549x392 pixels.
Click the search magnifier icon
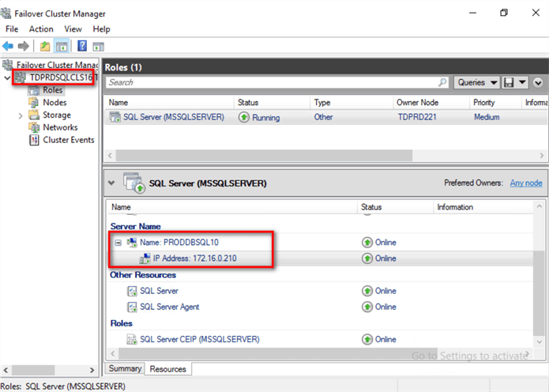(443, 82)
